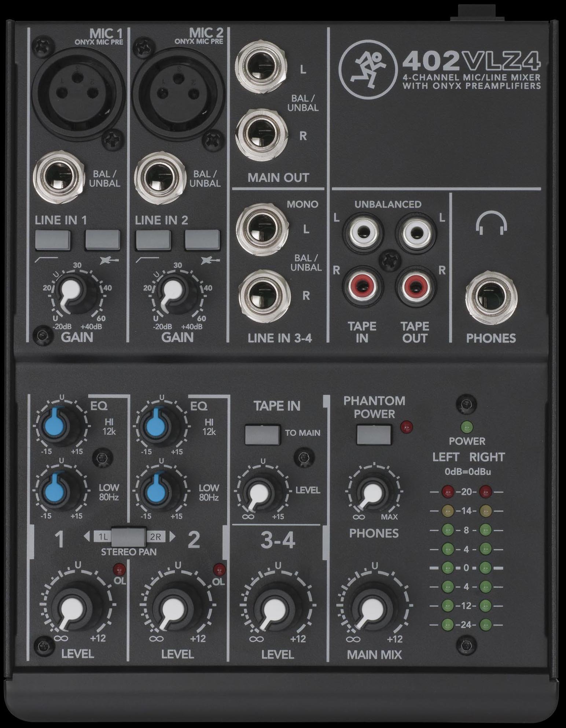
Task: Toggle channel 1 low-cut filter switch
Action: click(x=52, y=240)
